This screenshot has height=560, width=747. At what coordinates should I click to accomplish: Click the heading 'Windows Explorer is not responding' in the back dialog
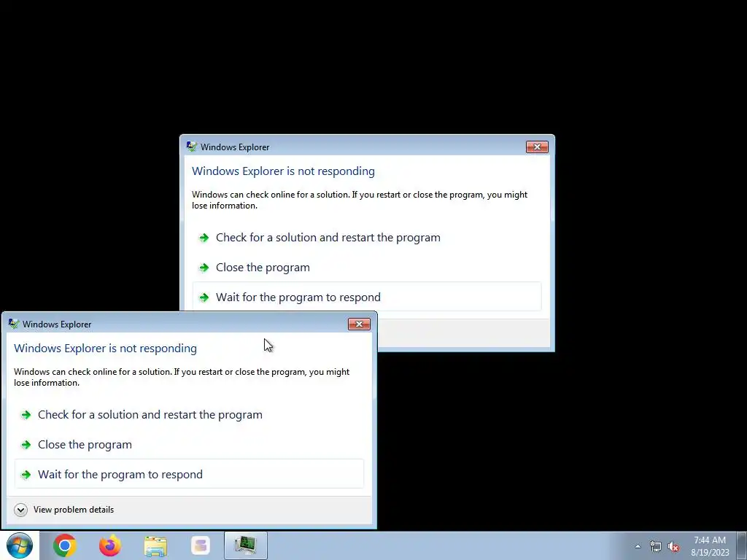tap(284, 171)
